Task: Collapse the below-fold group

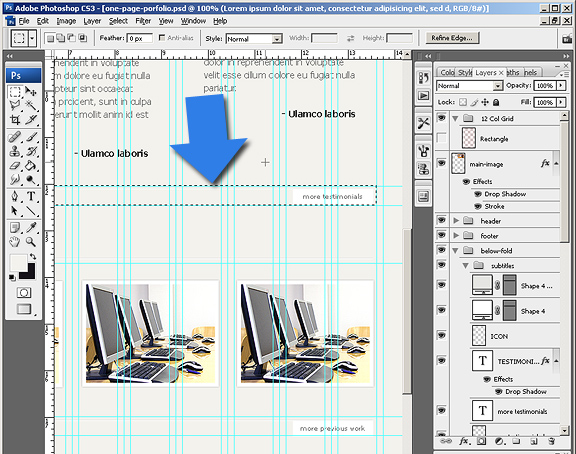Action: (x=456, y=251)
